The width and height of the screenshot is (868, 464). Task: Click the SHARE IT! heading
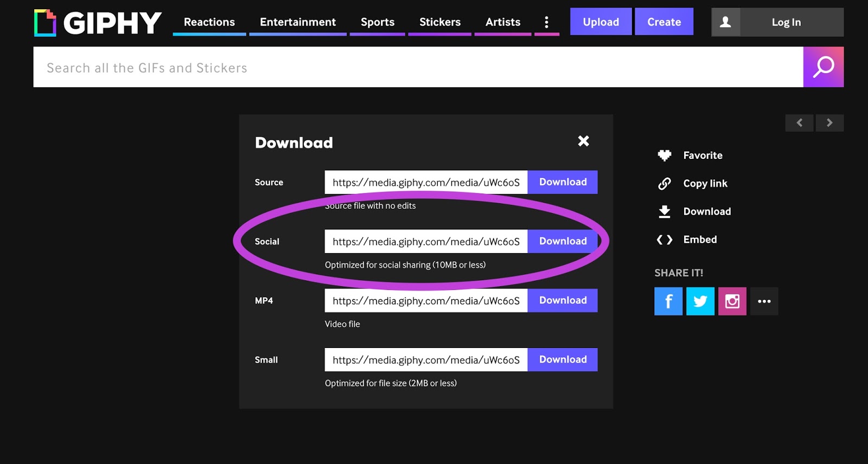[x=679, y=273]
